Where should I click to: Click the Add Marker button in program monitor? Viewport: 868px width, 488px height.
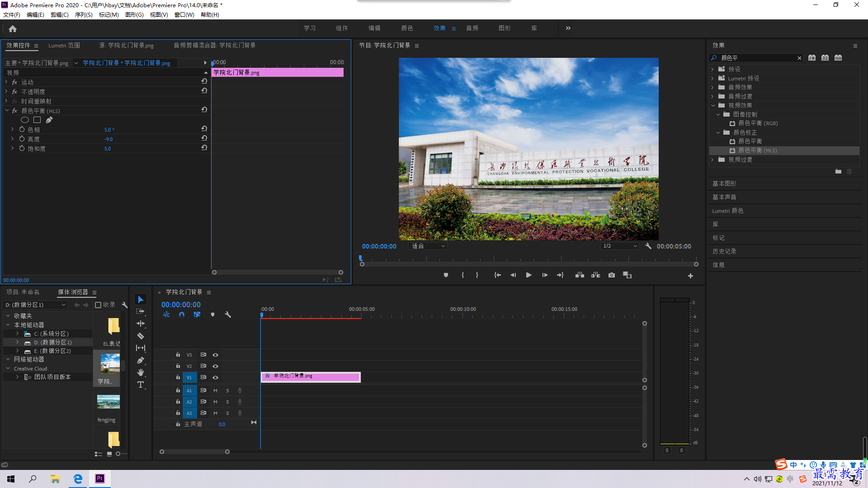tap(446, 275)
